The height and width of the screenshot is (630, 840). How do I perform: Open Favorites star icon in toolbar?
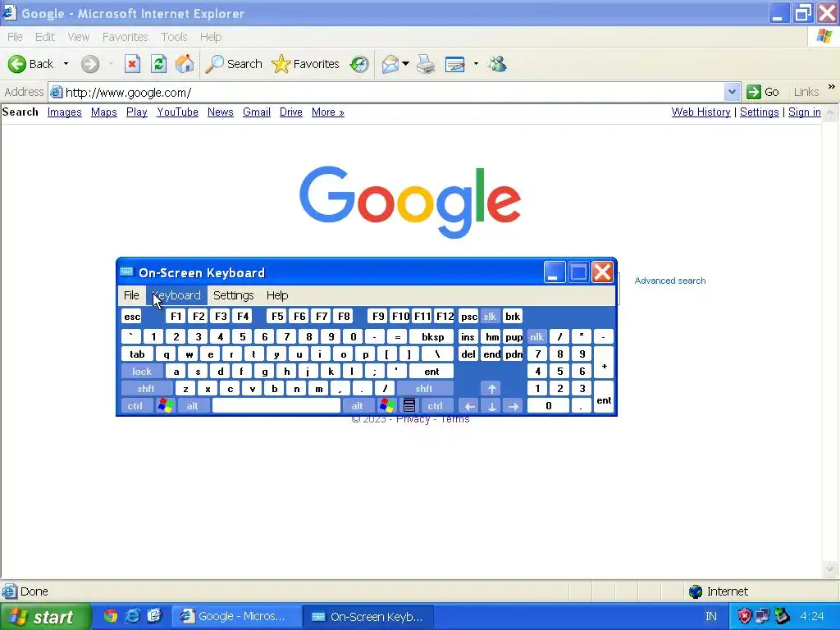[x=281, y=64]
